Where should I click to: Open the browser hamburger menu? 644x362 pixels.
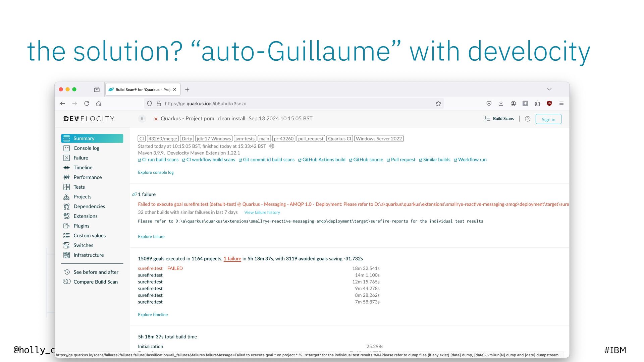(x=561, y=104)
